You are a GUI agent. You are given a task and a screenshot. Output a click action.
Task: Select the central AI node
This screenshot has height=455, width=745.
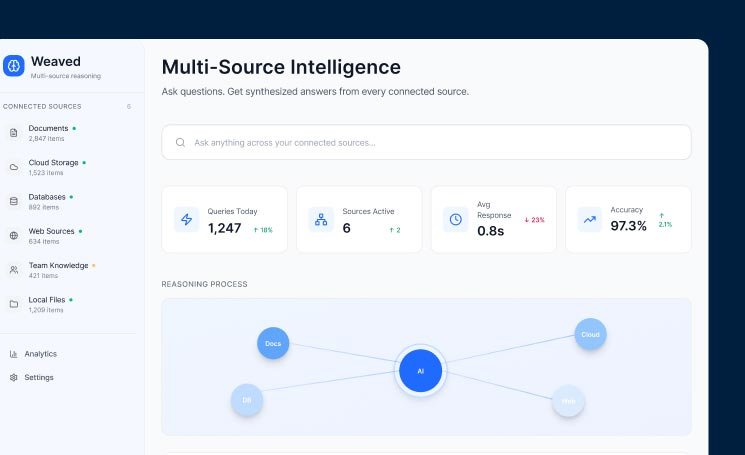pyautogui.click(x=420, y=371)
